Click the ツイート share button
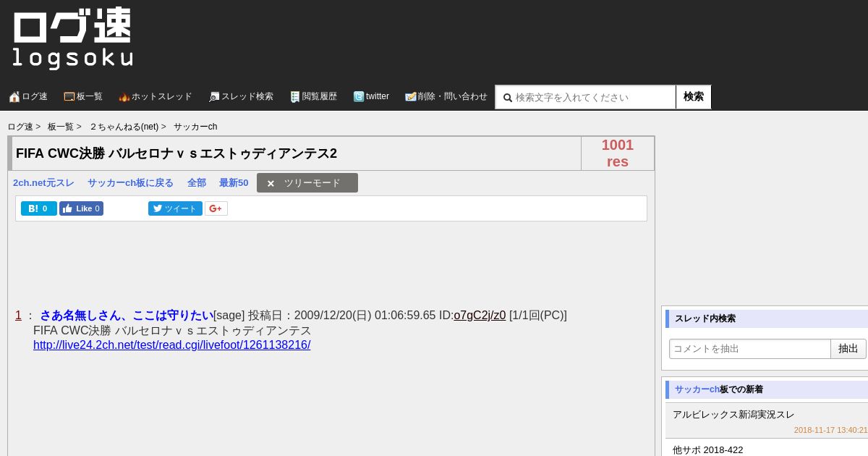 [x=175, y=208]
